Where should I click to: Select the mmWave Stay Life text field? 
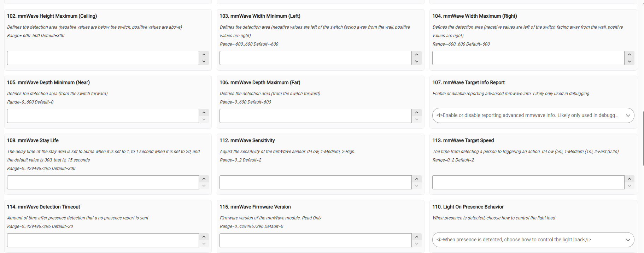[x=103, y=182]
